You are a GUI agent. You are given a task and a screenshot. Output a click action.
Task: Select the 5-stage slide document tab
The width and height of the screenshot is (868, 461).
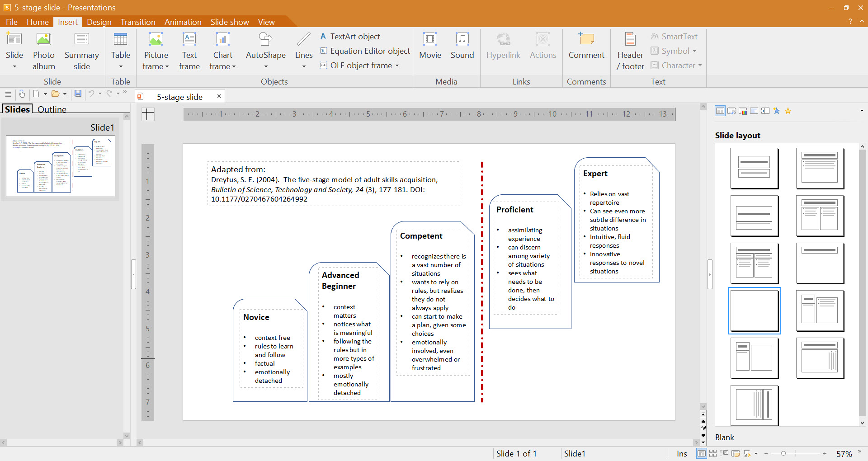(179, 97)
